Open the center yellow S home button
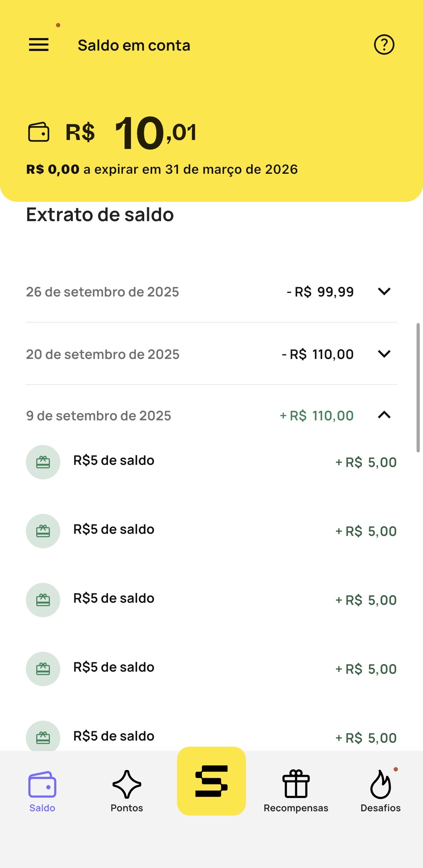 coord(211,781)
